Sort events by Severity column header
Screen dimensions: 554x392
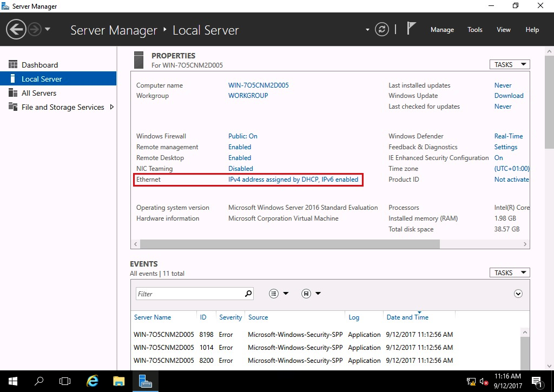pyautogui.click(x=230, y=317)
